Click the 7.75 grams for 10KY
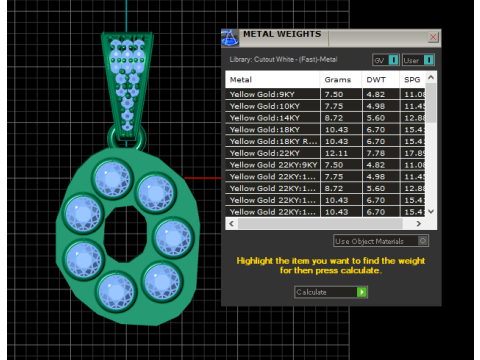 tap(334, 106)
